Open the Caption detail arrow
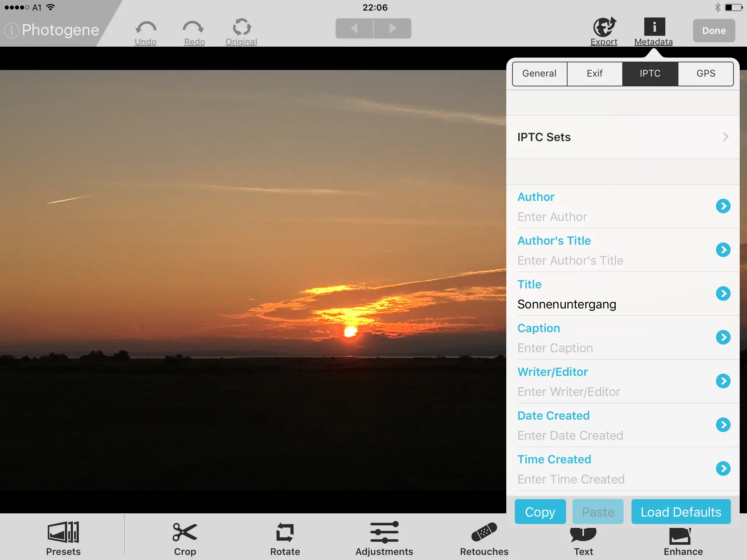This screenshot has width=747, height=560. tap(723, 338)
